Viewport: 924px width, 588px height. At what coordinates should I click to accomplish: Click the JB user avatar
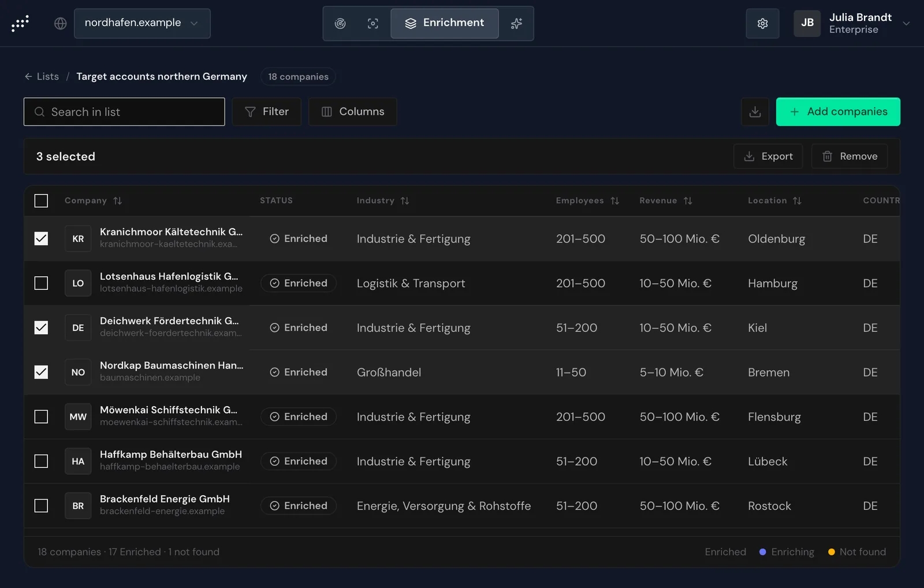click(807, 23)
